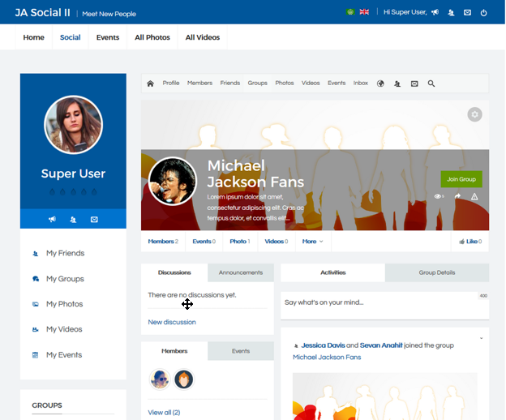Open All Videos in main menu
506x420 pixels.
[x=203, y=37]
